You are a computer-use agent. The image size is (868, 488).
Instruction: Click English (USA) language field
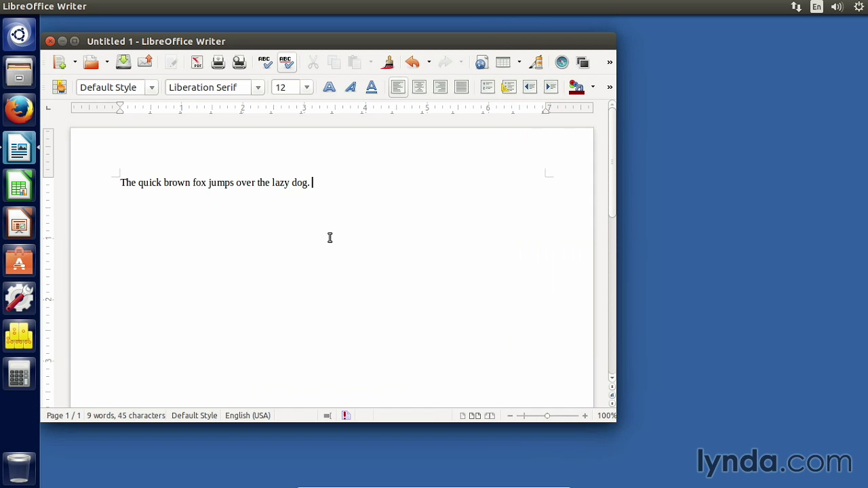(248, 415)
